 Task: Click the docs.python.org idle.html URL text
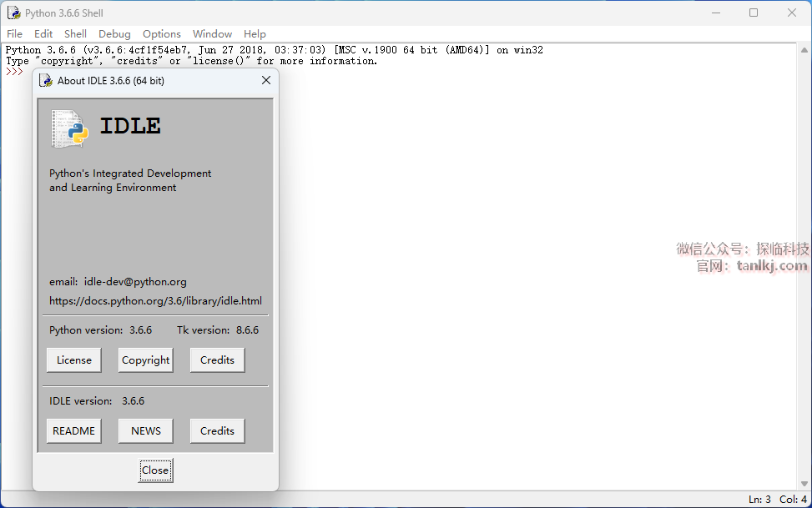click(155, 301)
